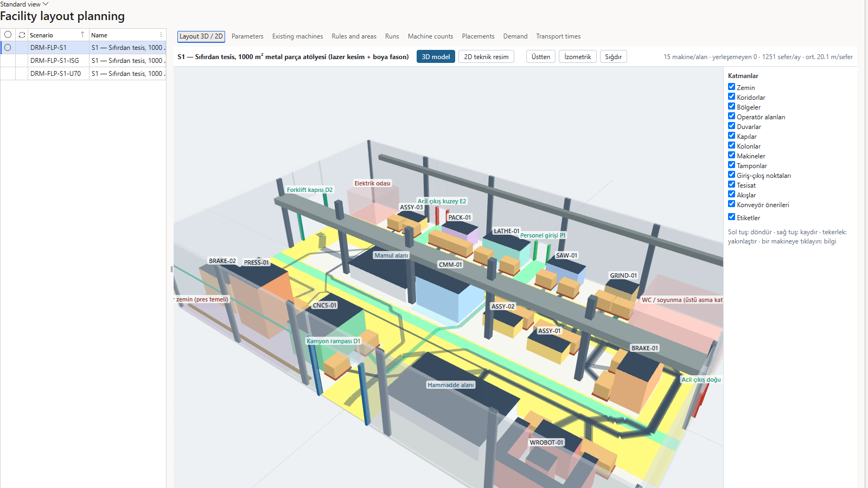Select all rows with header radio
Screen dimensions: 868x488
pyautogui.click(x=8, y=35)
